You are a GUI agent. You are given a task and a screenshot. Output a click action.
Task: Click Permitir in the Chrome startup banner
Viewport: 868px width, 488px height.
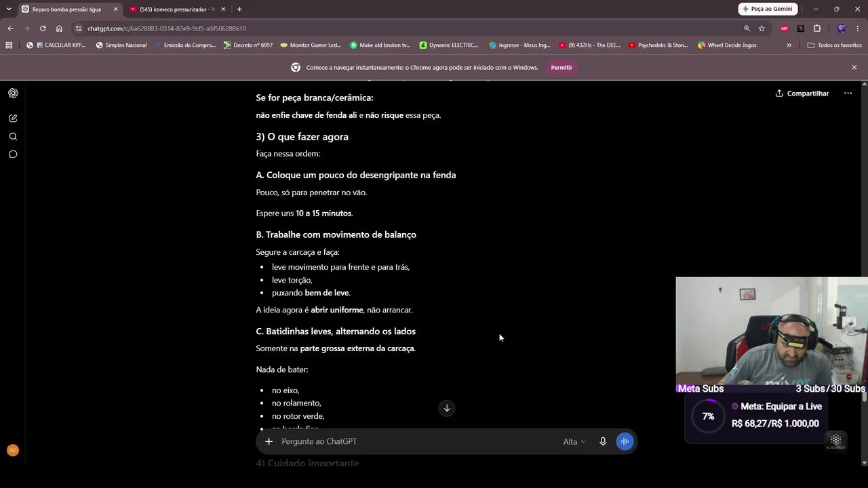(561, 68)
